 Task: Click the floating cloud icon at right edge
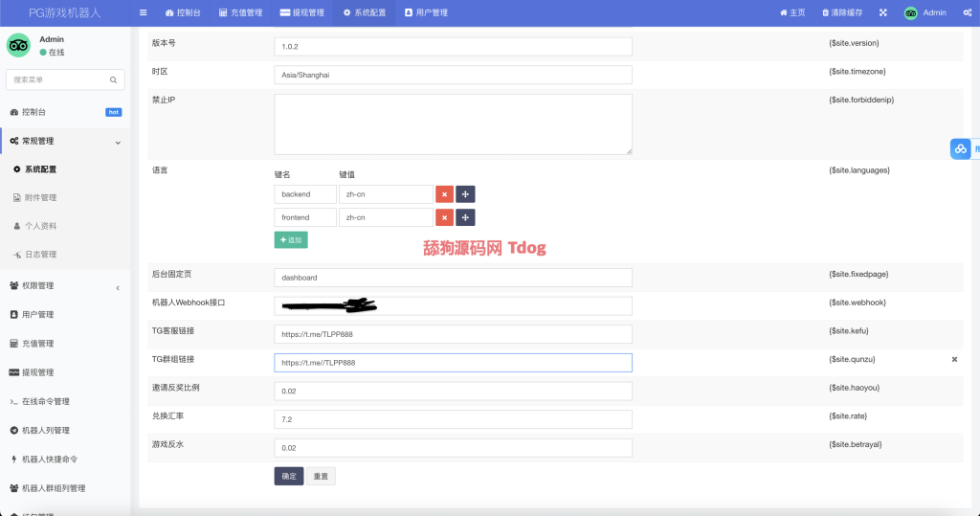click(961, 148)
